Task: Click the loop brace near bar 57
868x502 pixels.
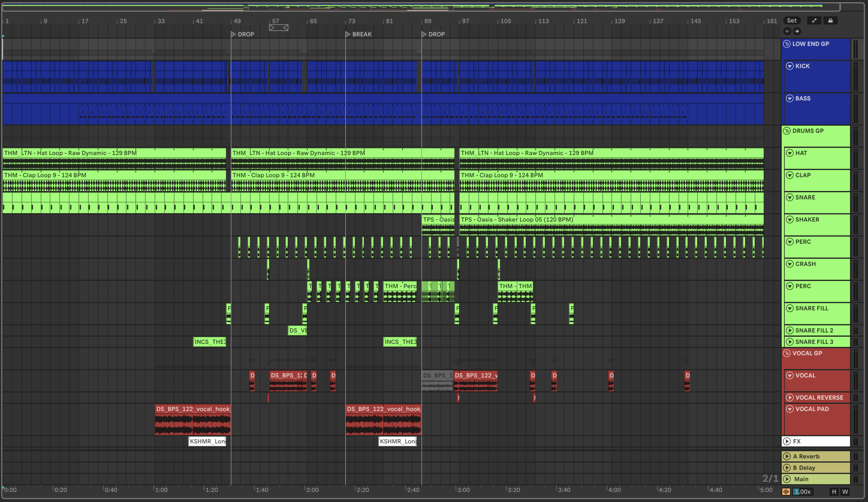Action: [x=279, y=28]
